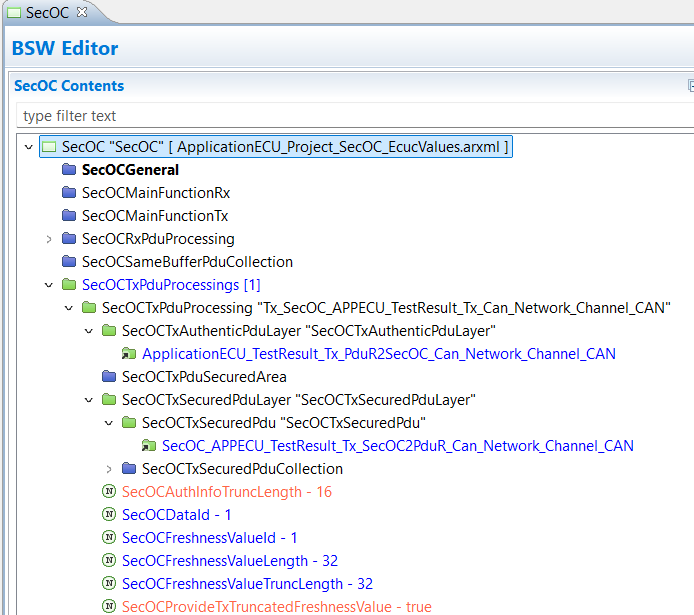Switch to the SecOC editor tab

coord(47,13)
